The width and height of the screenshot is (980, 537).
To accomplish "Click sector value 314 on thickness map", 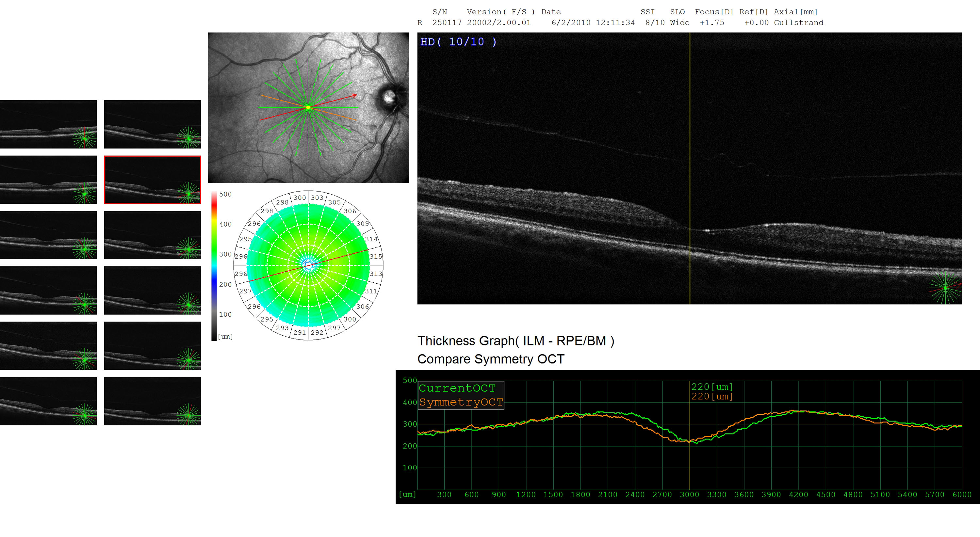I will 371,239.
